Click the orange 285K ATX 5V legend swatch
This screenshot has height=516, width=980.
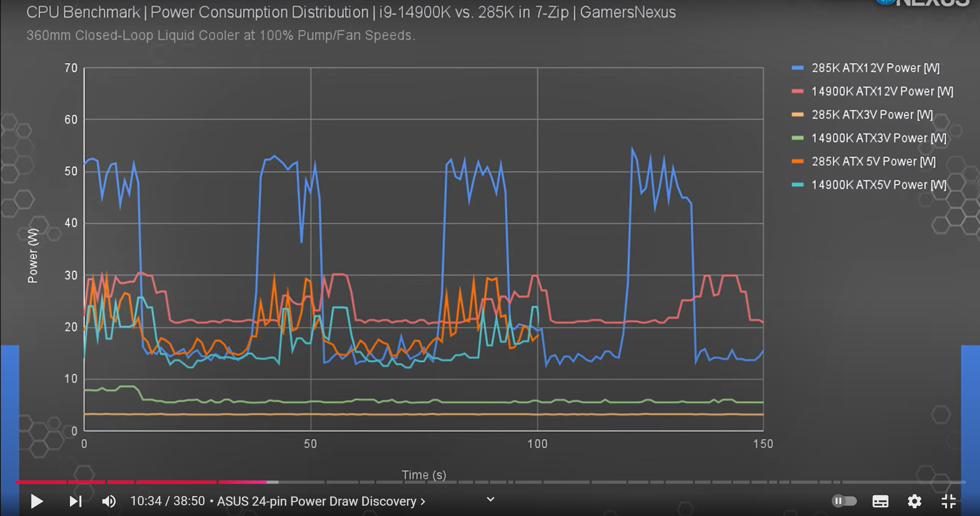[x=797, y=161]
